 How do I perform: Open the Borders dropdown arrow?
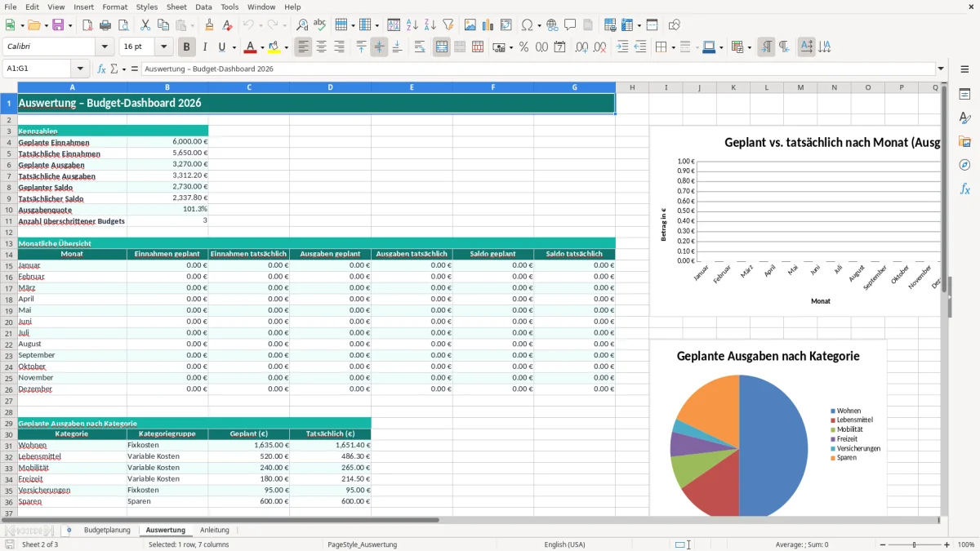[672, 47]
